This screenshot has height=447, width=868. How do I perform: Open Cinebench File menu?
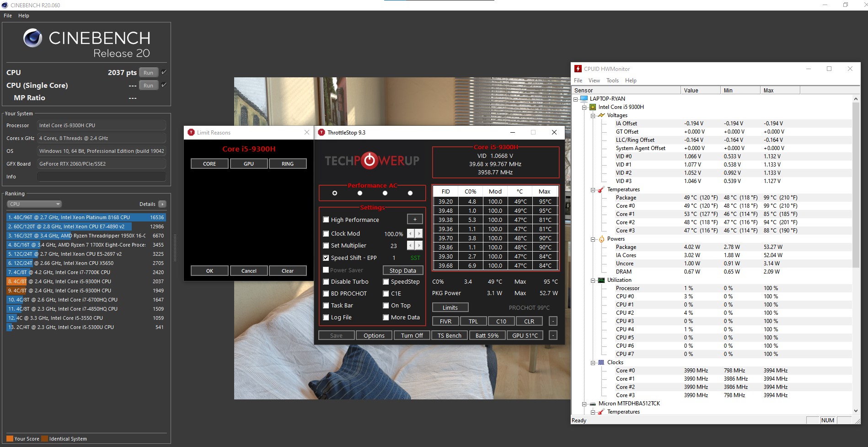pyautogui.click(x=8, y=16)
